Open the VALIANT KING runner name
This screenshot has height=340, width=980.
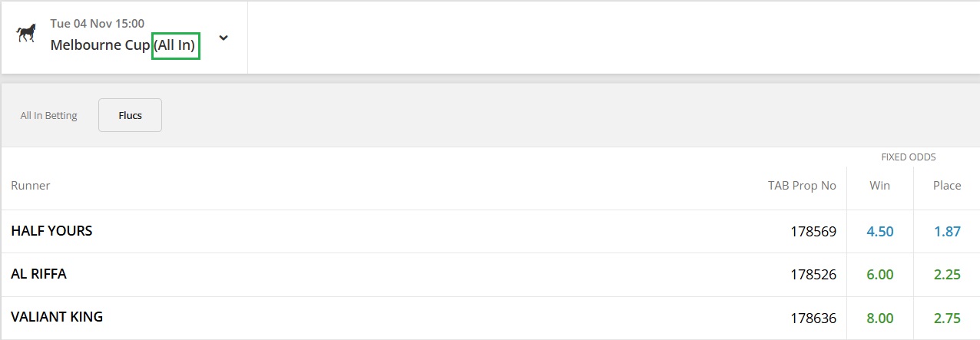coord(57,316)
